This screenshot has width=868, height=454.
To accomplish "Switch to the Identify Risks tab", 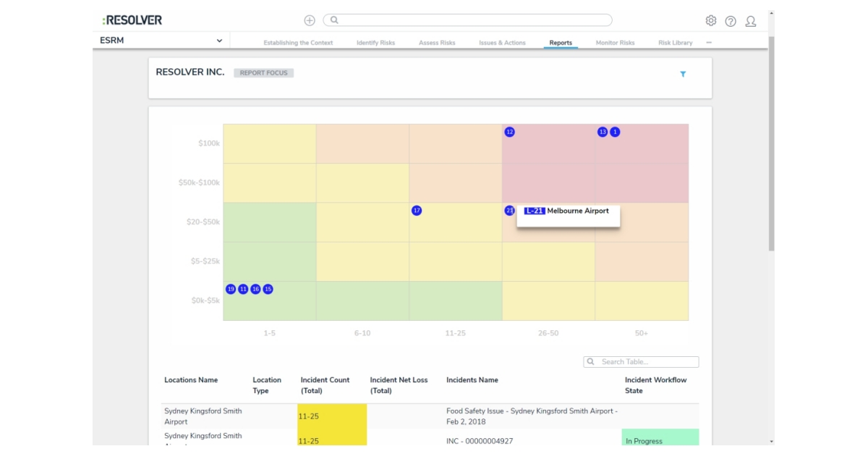I will [x=375, y=43].
